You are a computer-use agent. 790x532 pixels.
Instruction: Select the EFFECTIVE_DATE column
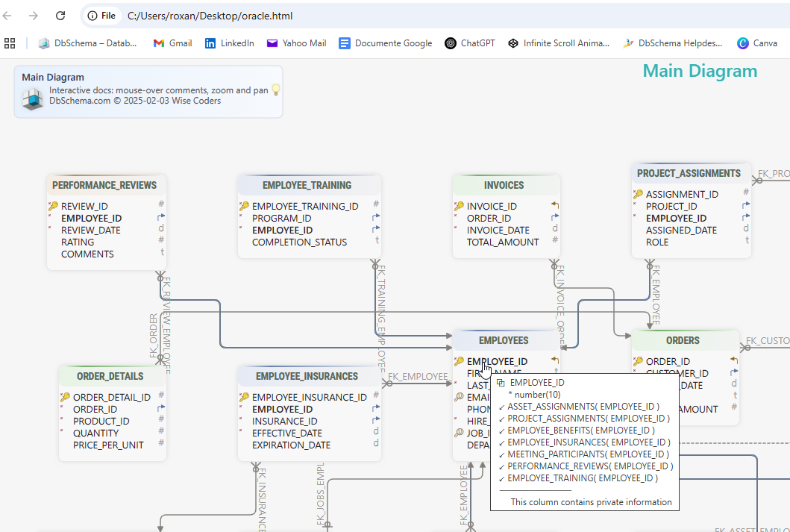(286, 434)
